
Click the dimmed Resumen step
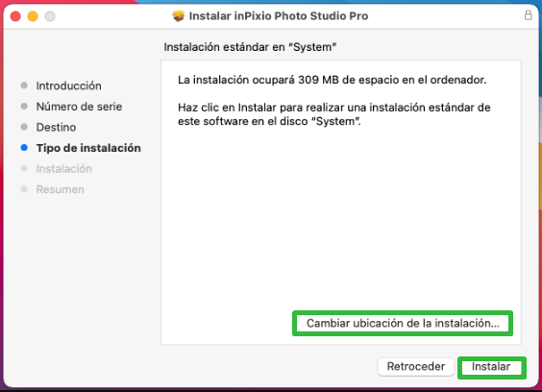click(x=61, y=189)
